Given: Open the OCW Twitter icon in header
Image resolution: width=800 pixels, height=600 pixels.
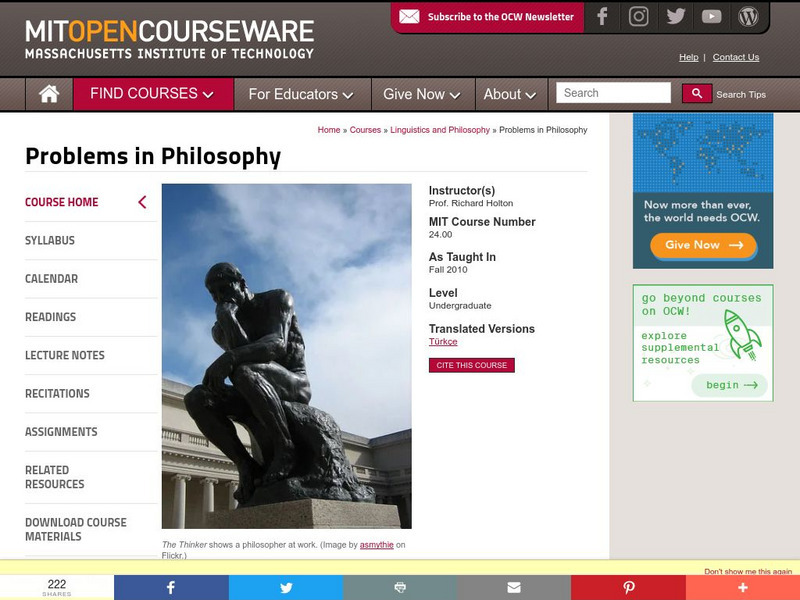Looking at the screenshot, I should (x=676, y=16).
